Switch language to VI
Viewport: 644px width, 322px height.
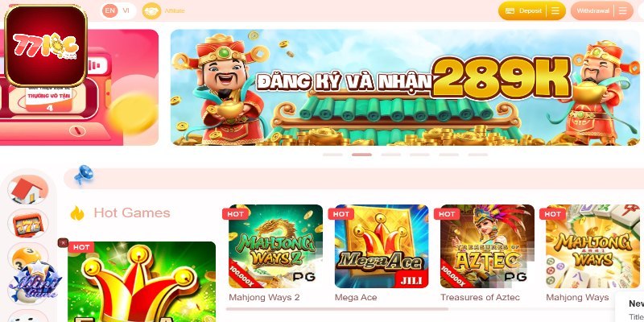point(126,10)
